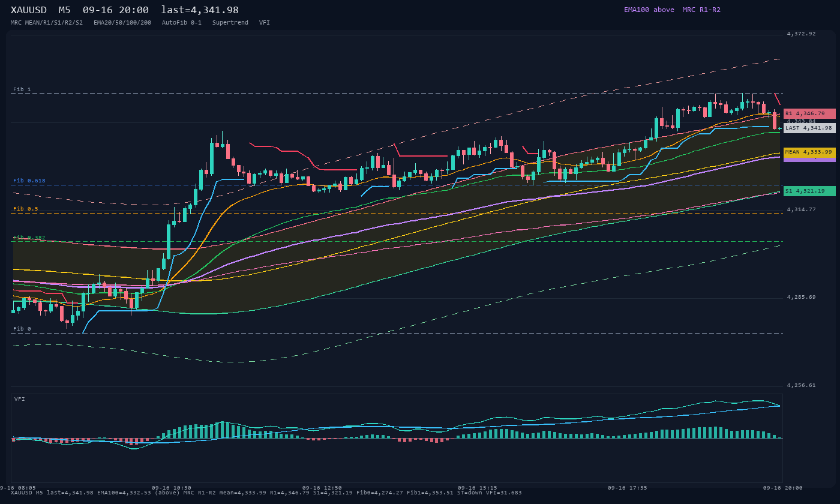Click the yellow 'MEAN 4,333.99' price tag
Image resolution: width=840 pixels, height=504 pixels.
(809, 152)
